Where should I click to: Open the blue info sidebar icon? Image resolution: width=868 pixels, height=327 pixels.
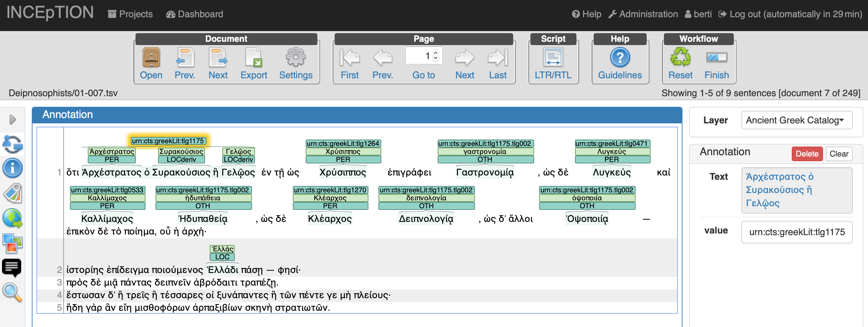pos(13,168)
